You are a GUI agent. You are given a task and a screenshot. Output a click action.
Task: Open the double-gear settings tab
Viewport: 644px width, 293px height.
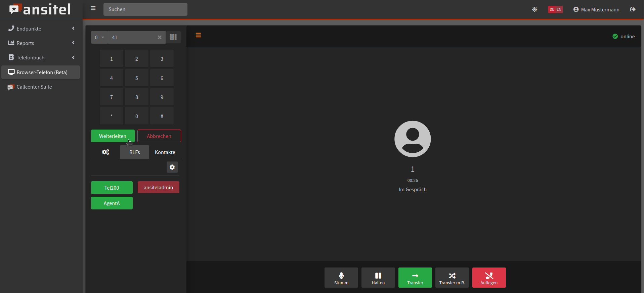click(x=105, y=152)
